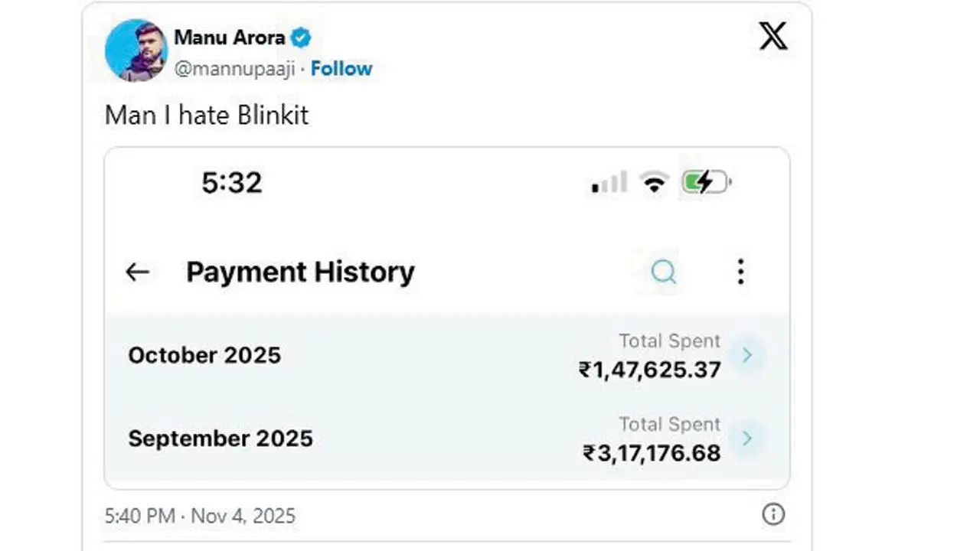Click October's total spent amount ₹1,47,625.37

pyautogui.click(x=648, y=370)
